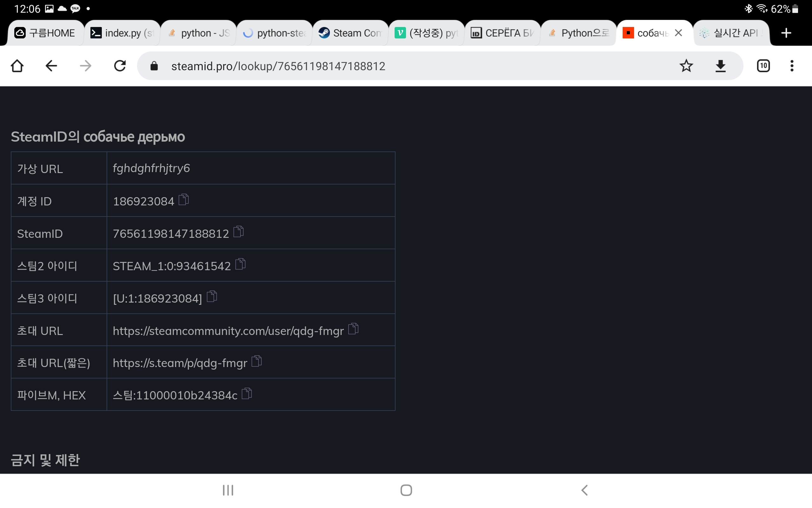Image resolution: width=812 pixels, height=508 pixels.
Task: Navigate forward in browser history
Action: pyautogui.click(x=86, y=66)
